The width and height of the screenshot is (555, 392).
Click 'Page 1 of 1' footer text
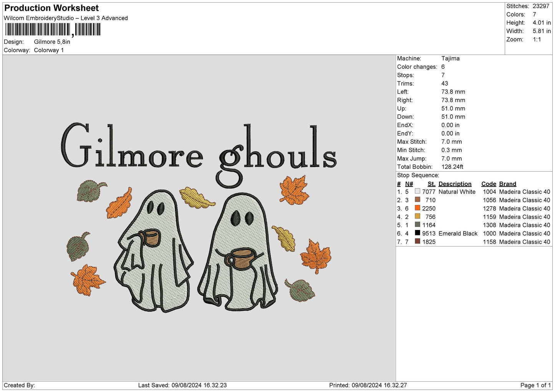coord(535,385)
